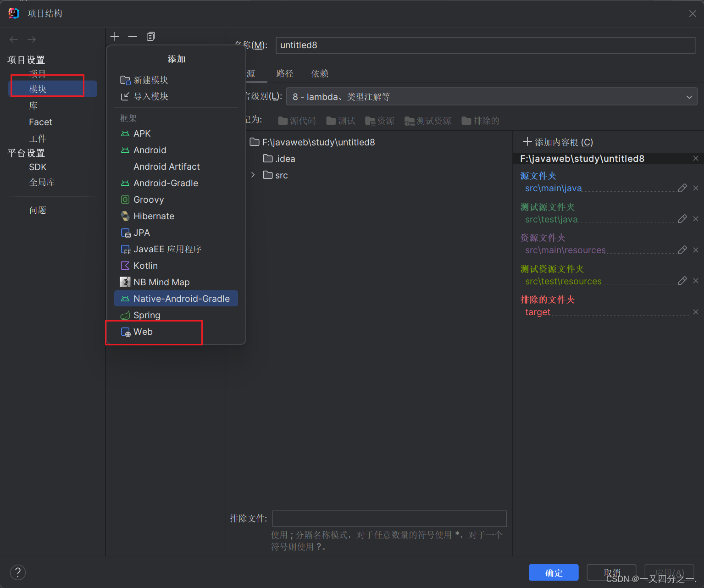Screen dimensions: 704x588
Task: Switch to the 依赖 tab
Action: pos(320,73)
